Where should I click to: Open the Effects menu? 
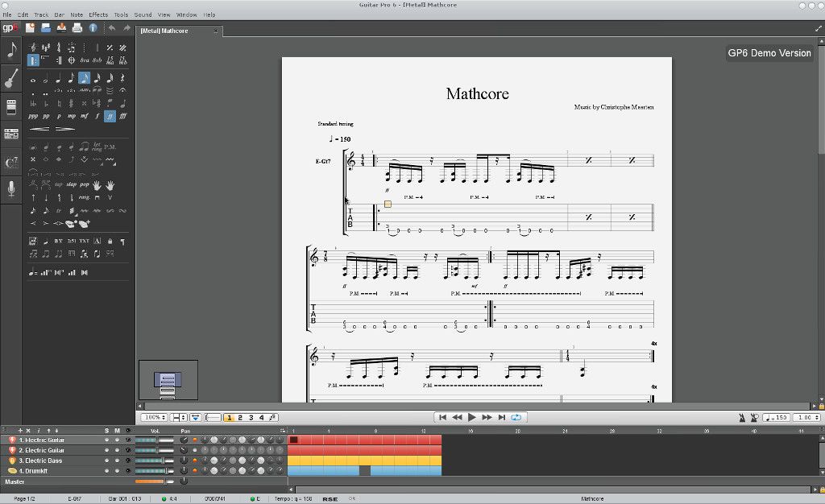point(98,14)
